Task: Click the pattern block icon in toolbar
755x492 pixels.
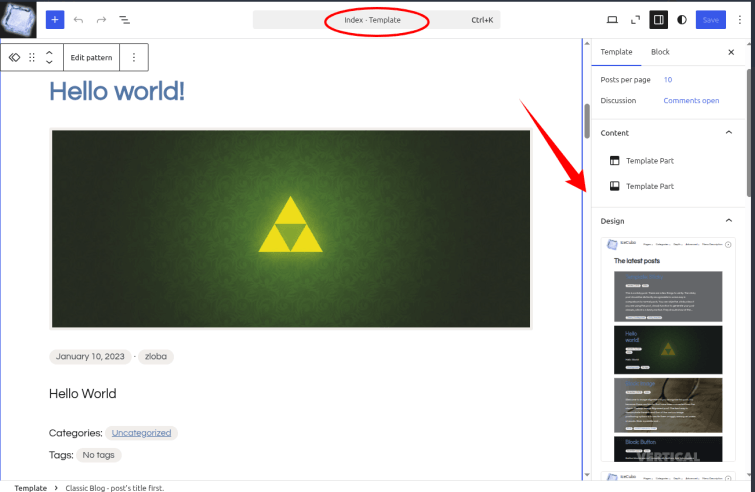Action: [14, 57]
